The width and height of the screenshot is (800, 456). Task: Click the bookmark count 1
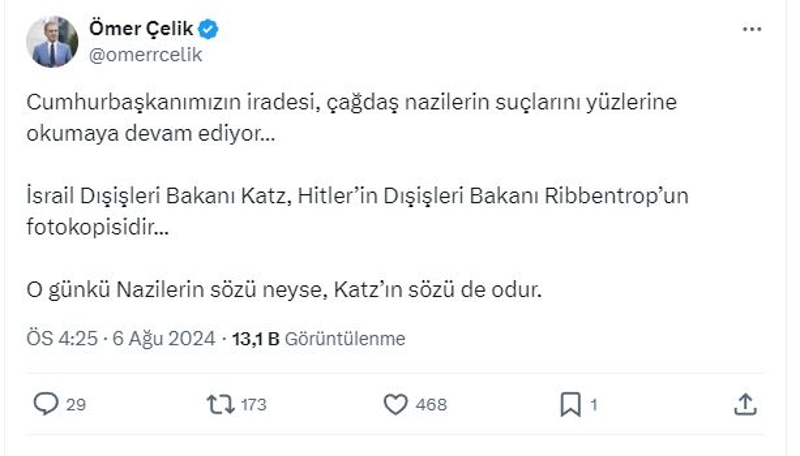click(x=593, y=405)
